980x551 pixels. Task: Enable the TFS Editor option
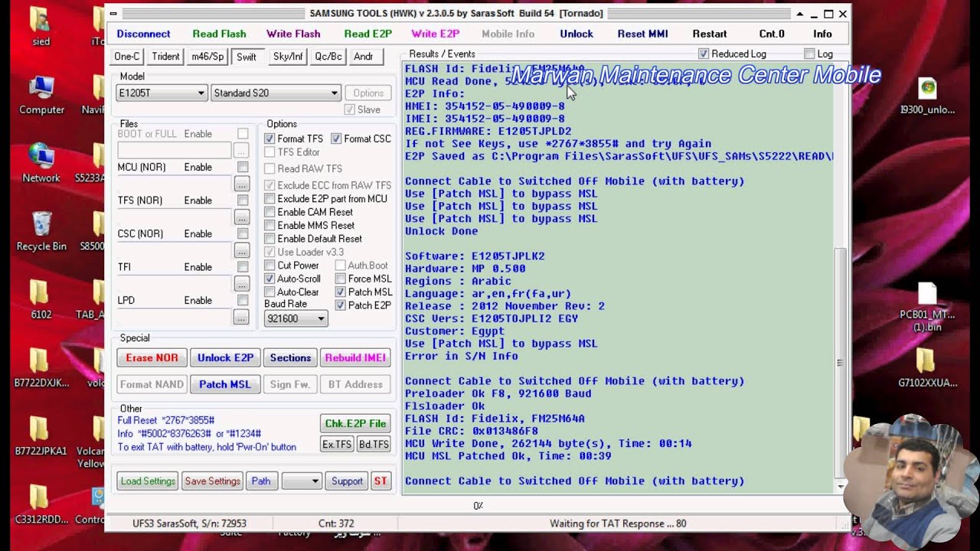click(x=269, y=152)
